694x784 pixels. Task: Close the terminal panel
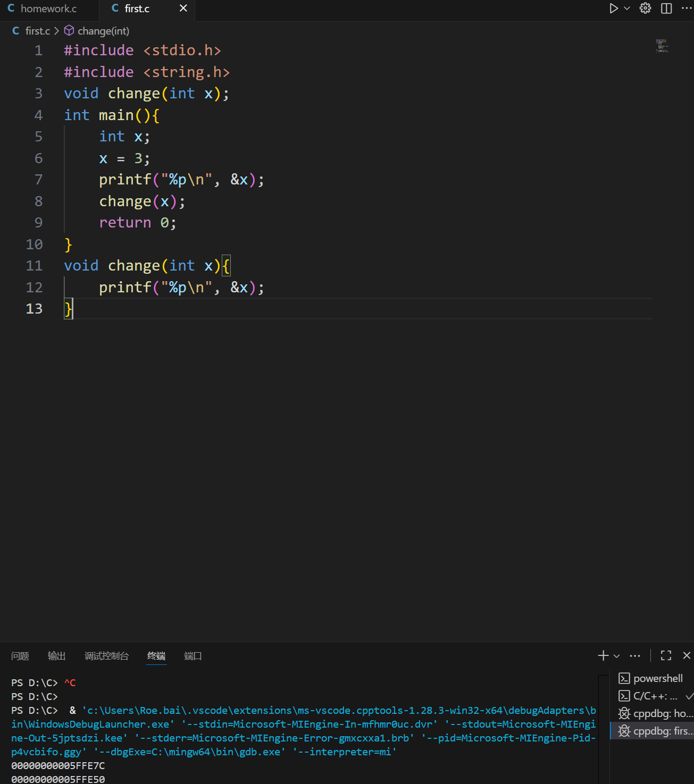tap(687, 655)
